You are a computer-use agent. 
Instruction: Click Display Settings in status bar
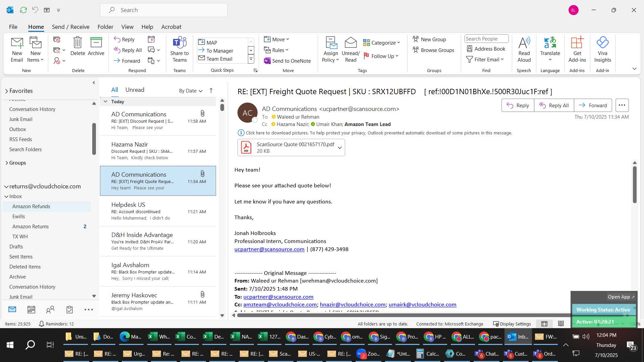512,324
